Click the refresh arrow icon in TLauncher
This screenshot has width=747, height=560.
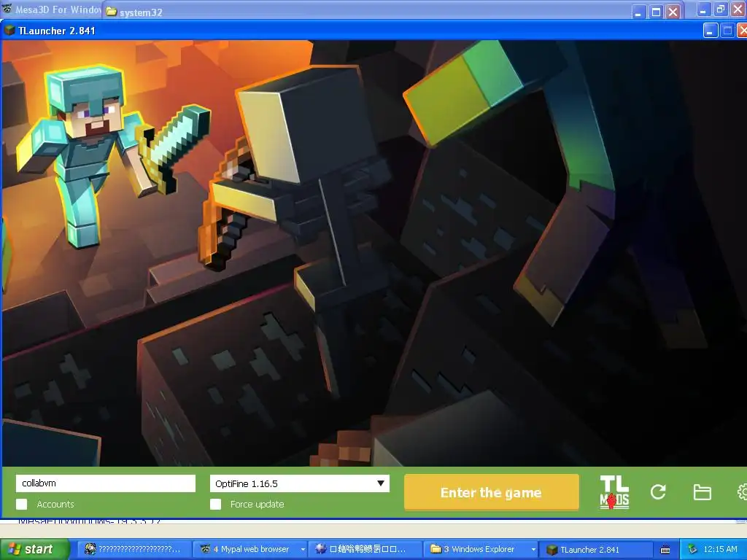pyautogui.click(x=658, y=492)
